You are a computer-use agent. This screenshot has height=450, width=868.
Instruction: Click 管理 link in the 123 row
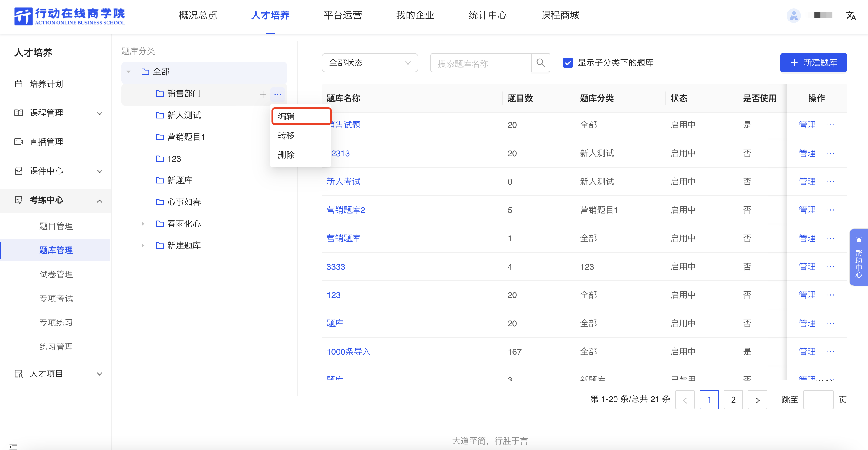click(x=807, y=295)
